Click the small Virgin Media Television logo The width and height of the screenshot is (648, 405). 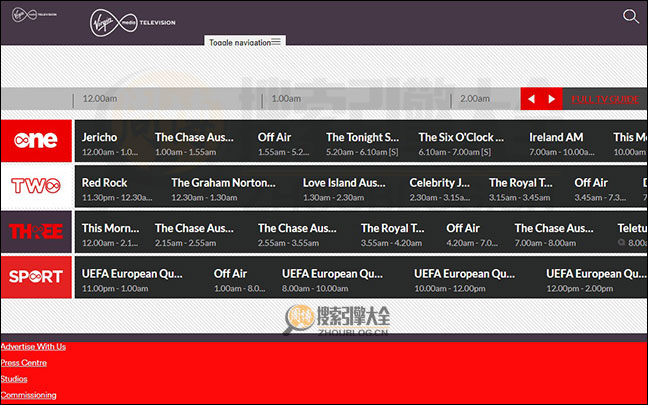tap(34, 15)
